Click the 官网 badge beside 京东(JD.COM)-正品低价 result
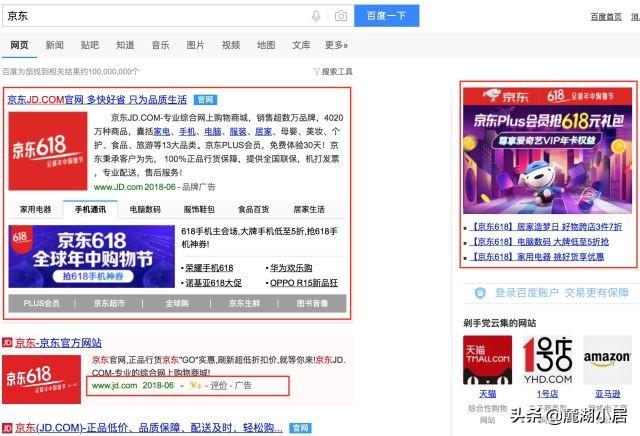640x436 pixels. point(301,428)
